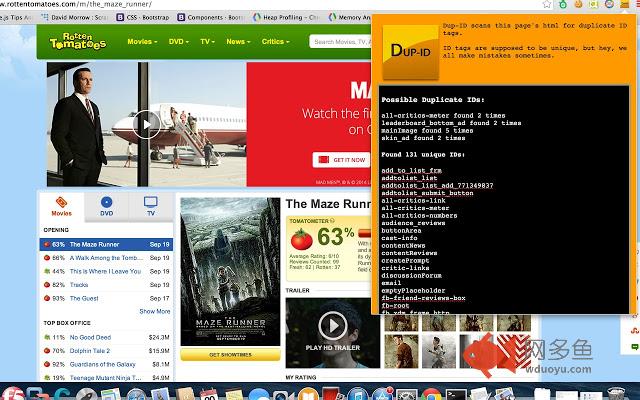This screenshot has width=640, height=400.
Task: Click the 'addtolist_list_add_771349837' ID
Action: [x=437, y=186]
